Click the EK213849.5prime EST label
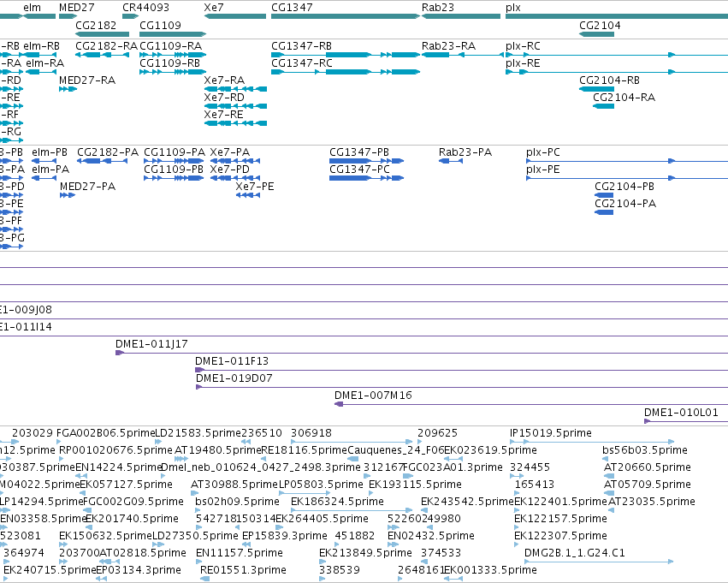Image resolution: width=728 pixels, height=583 pixels. pos(365,553)
